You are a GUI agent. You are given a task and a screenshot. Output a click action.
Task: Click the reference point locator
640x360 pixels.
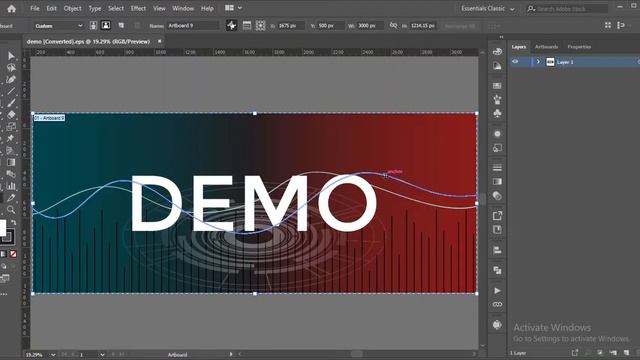coord(260,25)
